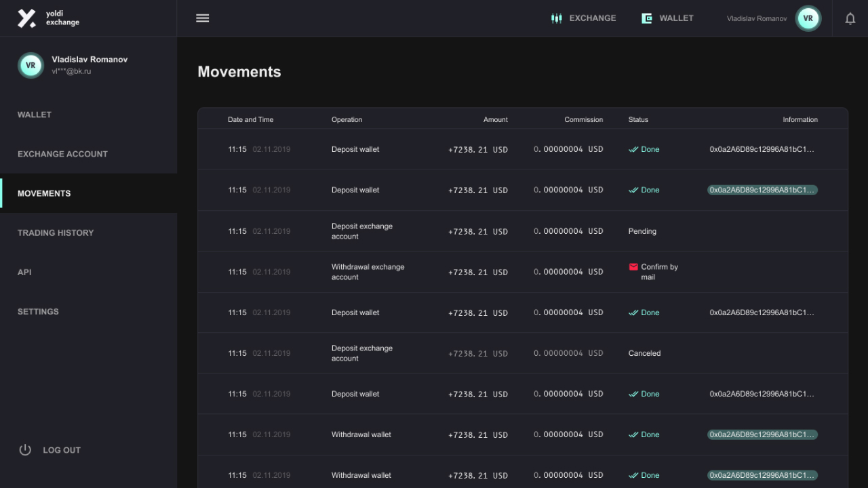Select EXCHANGE ACCOUNT in sidebar
868x488 pixels.
click(x=62, y=154)
